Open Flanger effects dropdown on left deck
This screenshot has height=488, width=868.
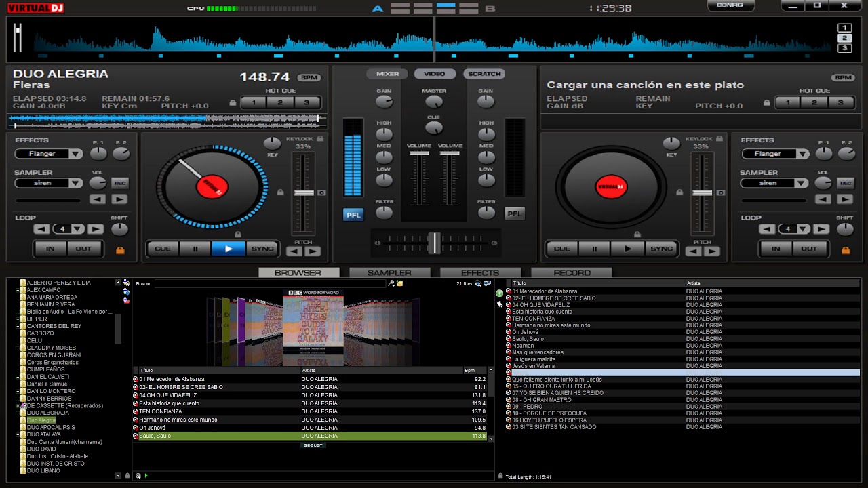[x=75, y=154]
